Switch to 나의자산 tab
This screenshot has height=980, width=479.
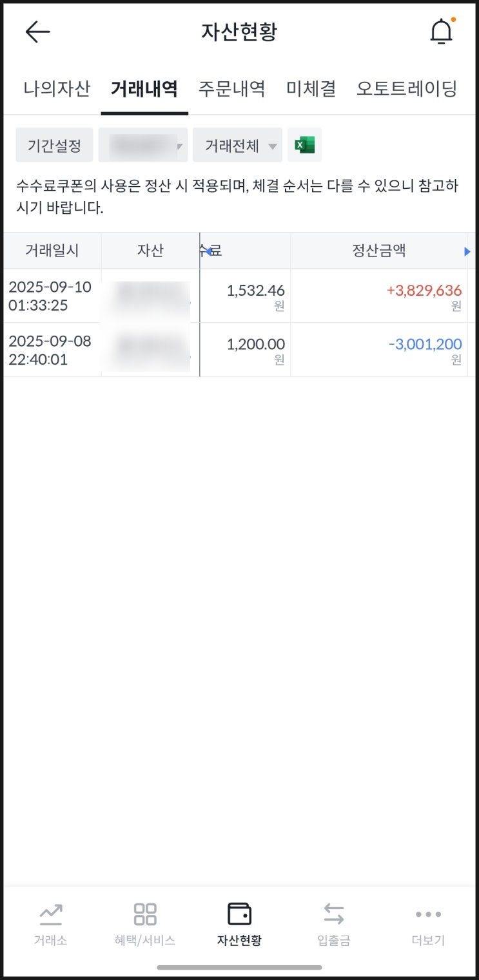coord(57,88)
